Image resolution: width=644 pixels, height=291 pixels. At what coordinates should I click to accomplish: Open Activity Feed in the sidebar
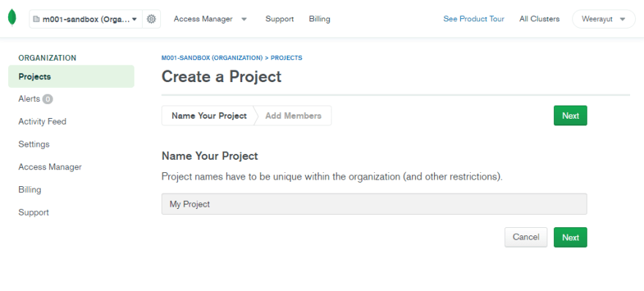pyautogui.click(x=42, y=122)
